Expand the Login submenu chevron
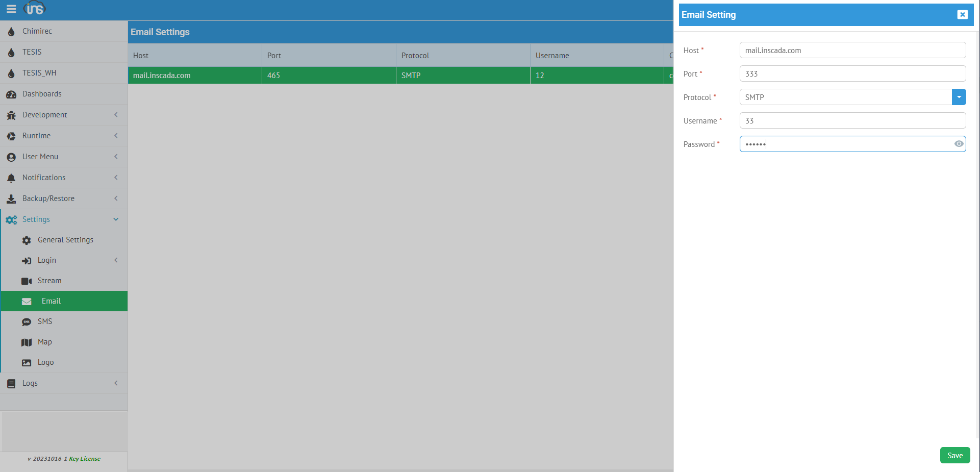Image resolution: width=980 pixels, height=472 pixels. (116, 260)
